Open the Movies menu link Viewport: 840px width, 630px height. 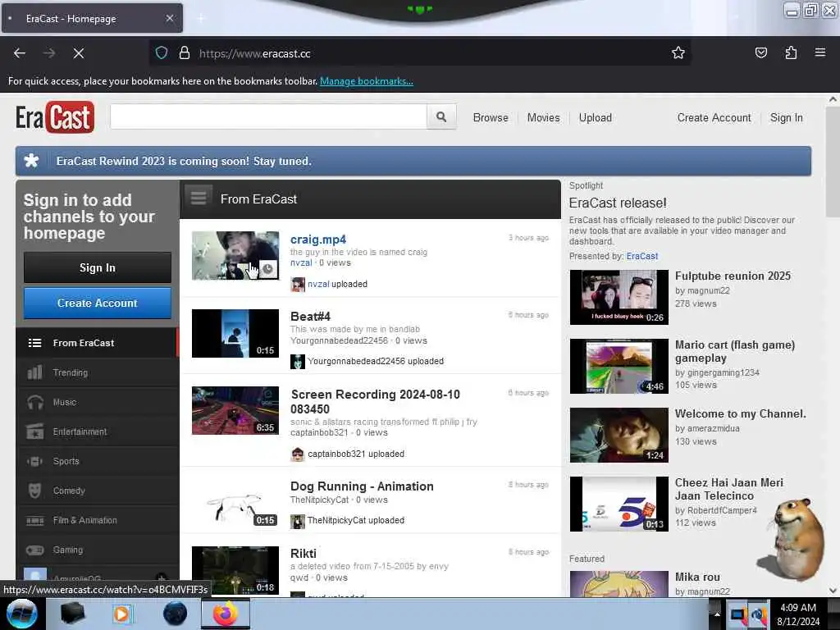543,117
